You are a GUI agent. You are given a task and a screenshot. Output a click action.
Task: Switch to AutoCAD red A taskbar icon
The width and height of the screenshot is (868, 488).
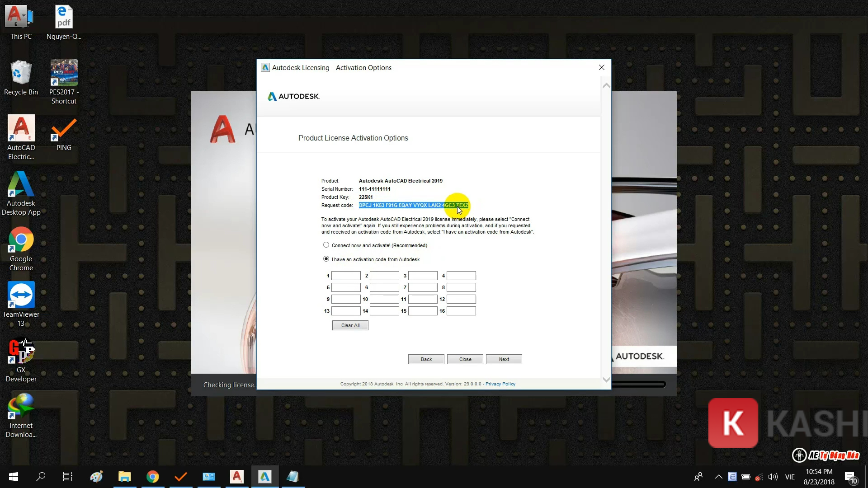pos(236,477)
